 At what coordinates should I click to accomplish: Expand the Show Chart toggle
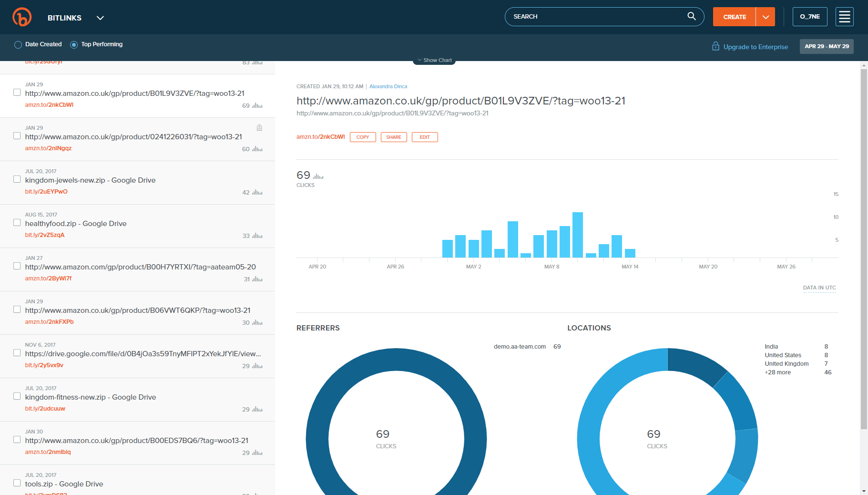434,60
